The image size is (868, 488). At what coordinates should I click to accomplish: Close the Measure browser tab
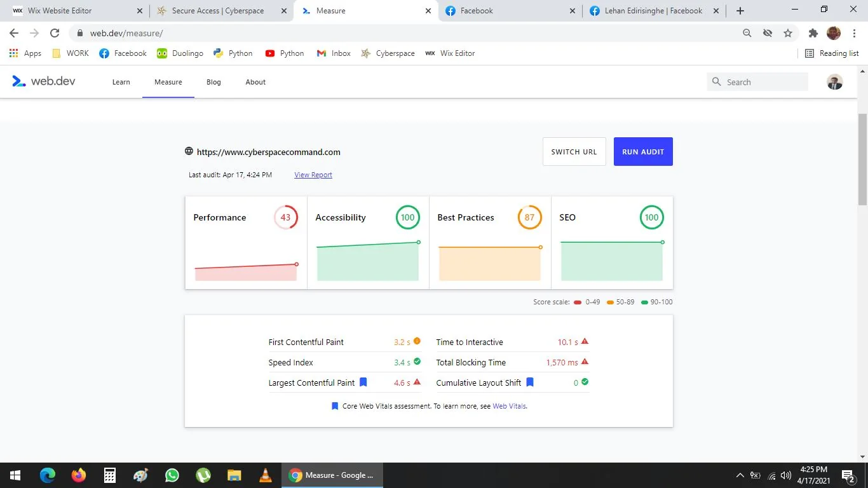coord(428,11)
